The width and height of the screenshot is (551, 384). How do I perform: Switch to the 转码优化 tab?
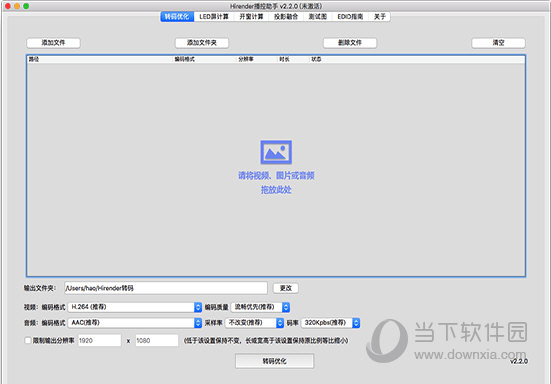click(177, 17)
